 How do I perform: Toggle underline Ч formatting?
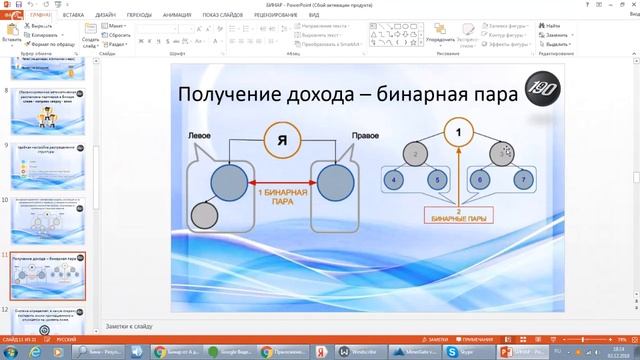(x=158, y=41)
